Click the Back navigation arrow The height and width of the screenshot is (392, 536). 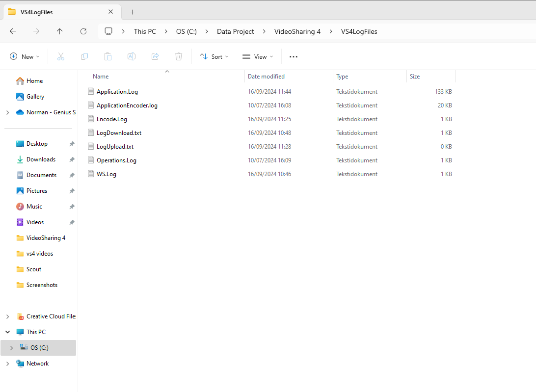click(x=13, y=31)
